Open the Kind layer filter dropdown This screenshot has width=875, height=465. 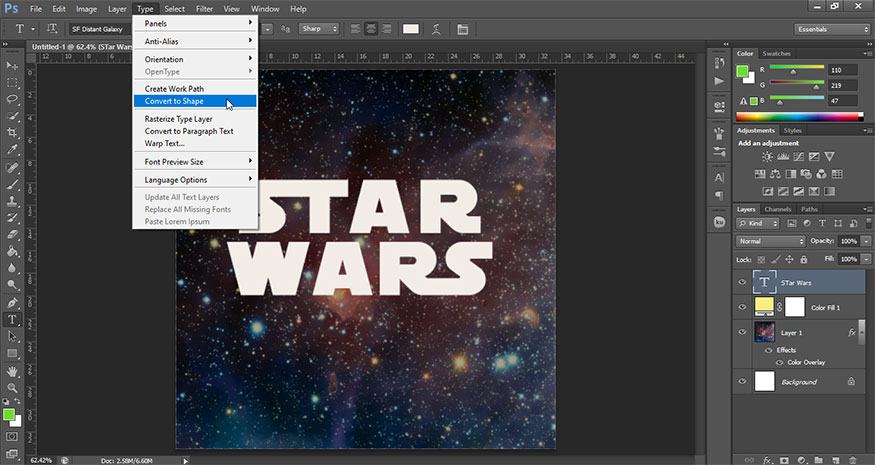758,223
